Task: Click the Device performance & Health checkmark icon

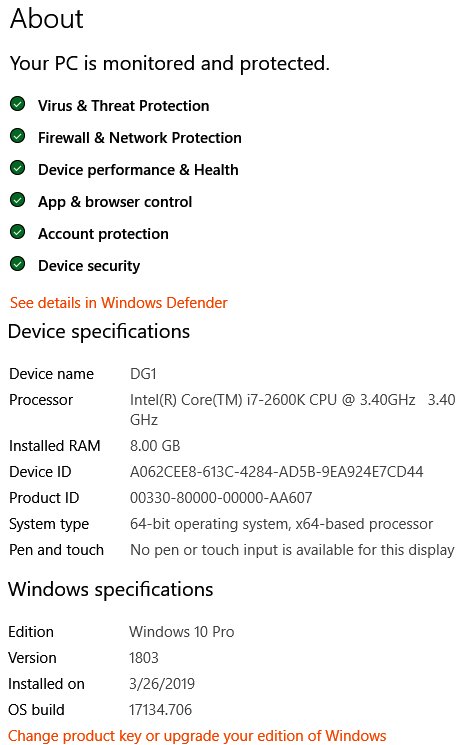Action: click(18, 168)
